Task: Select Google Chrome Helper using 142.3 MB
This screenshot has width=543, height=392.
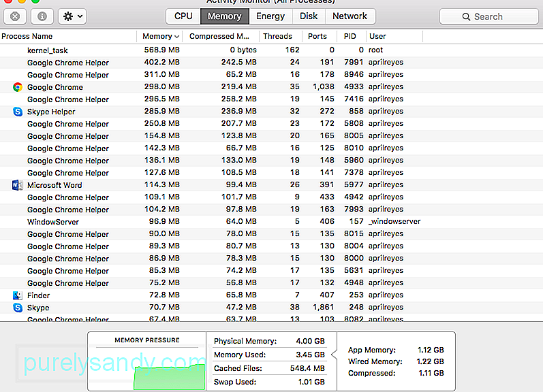Action: 271,148
